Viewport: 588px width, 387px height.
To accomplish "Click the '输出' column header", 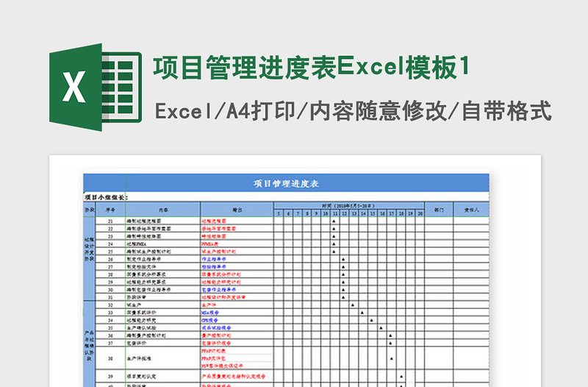I will [237, 210].
